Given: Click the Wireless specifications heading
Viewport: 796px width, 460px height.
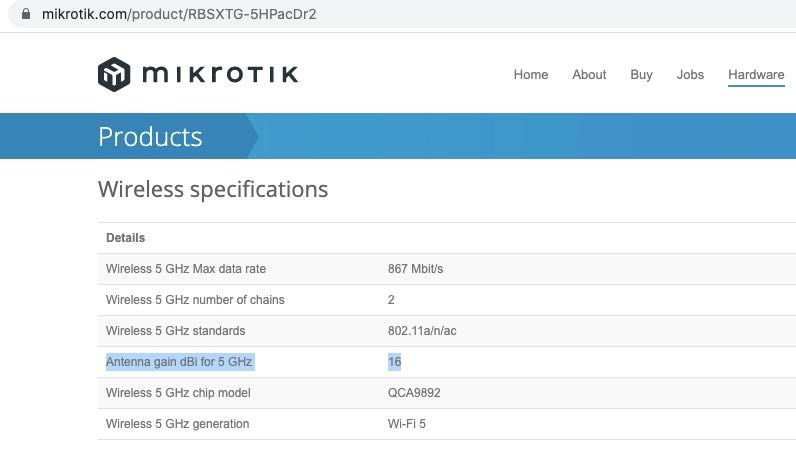Looking at the screenshot, I should click(213, 189).
